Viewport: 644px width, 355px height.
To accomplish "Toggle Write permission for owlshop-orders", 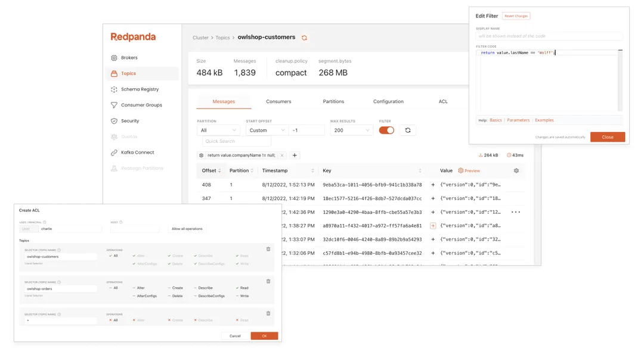I will (242, 296).
